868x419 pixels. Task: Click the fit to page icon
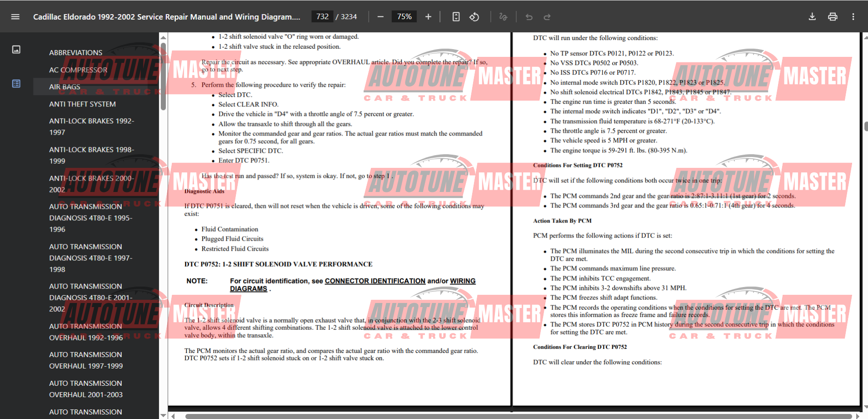(x=456, y=17)
